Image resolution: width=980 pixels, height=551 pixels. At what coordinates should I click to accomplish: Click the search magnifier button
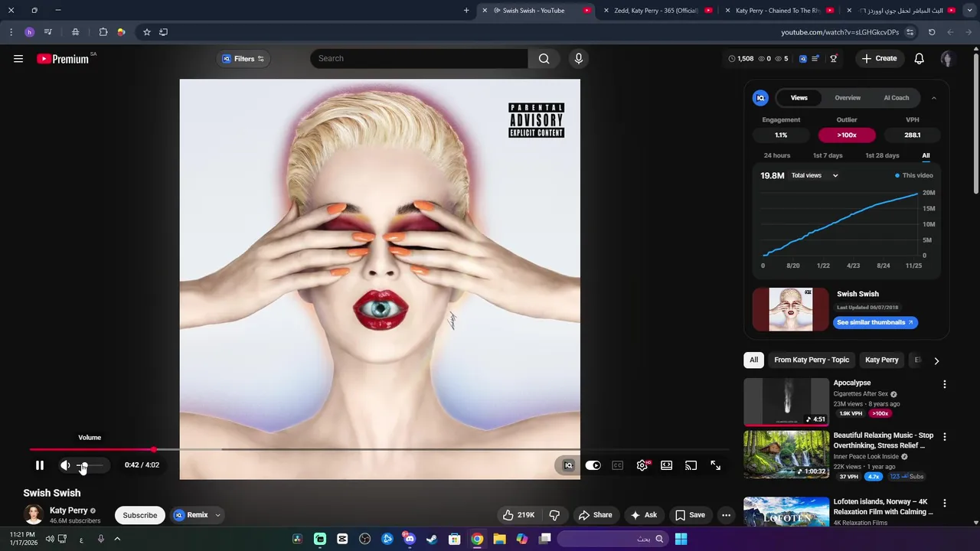coord(544,58)
